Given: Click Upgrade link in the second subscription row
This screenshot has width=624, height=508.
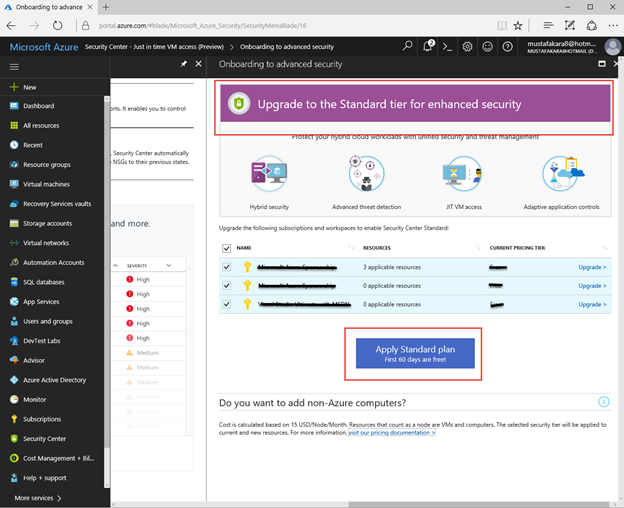Looking at the screenshot, I should (592, 286).
